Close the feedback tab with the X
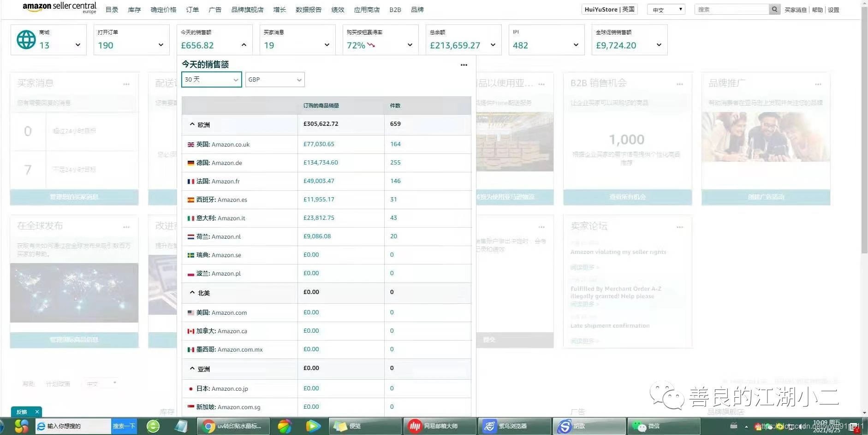This screenshot has height=435, width=868. pyautogui.click(x=37, y=412)
